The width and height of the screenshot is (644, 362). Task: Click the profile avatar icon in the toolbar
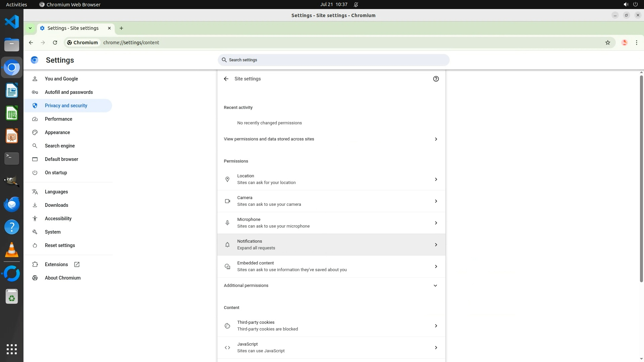(x=624, y=43)
